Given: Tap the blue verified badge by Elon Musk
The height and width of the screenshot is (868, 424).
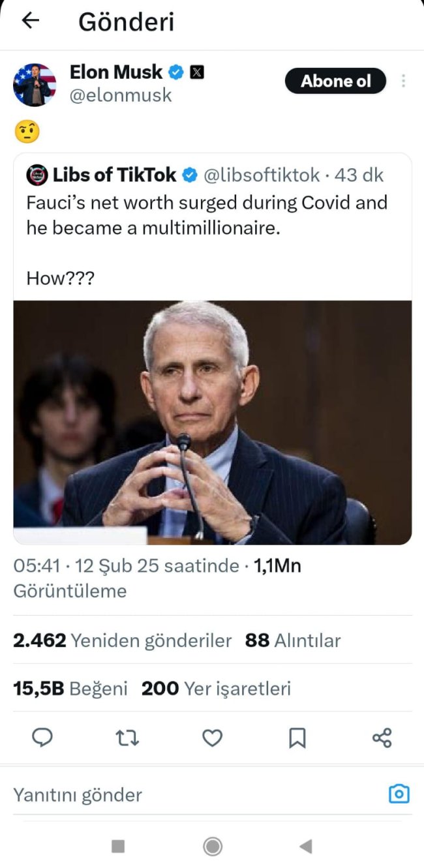Looking at the screenshot, I should click(176, 72).
